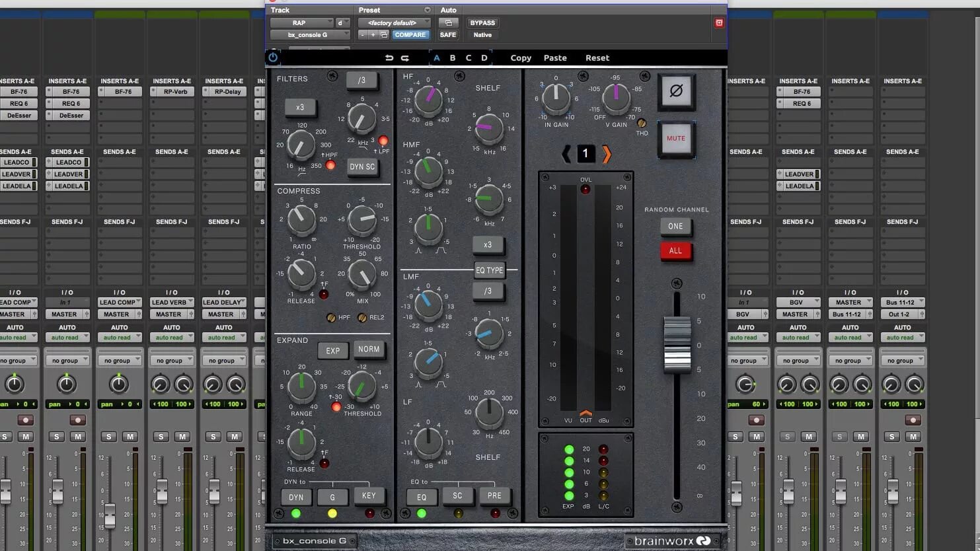Screen dimensions: 980x551
Task: Click the expander threshold -30 red LED
Action: (x=336, y=407)
